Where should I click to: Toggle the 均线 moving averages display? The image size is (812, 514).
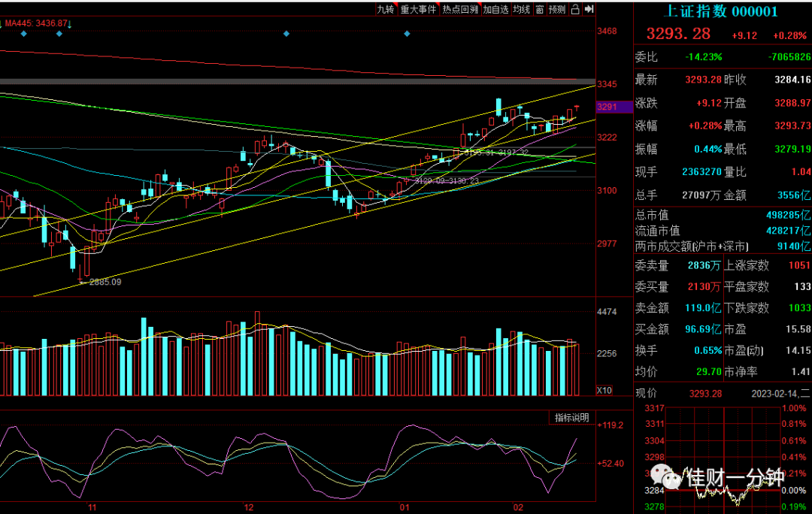tap(522, 9)
